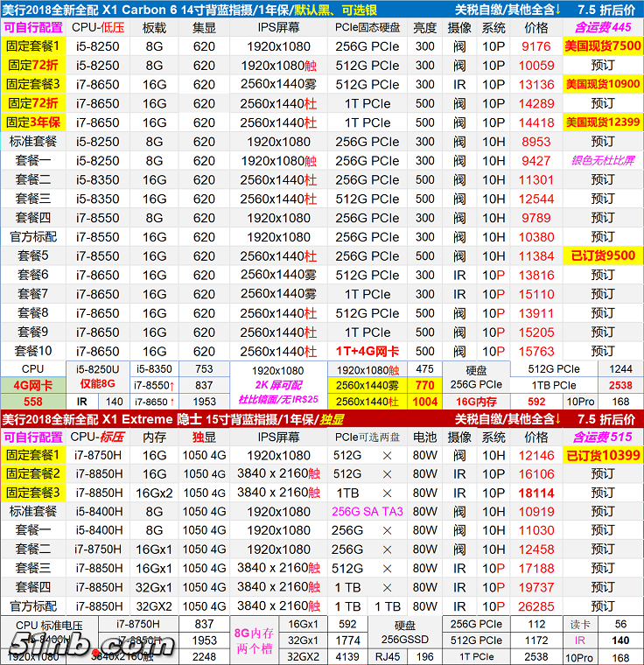Select the price "9427"

[x=536, y=161]
